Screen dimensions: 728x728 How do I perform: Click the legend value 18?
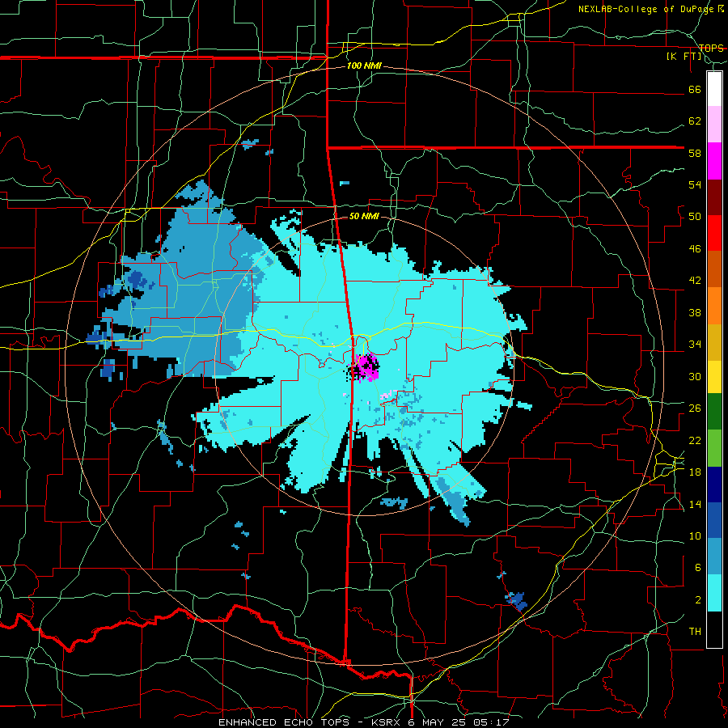coord(695,472)
